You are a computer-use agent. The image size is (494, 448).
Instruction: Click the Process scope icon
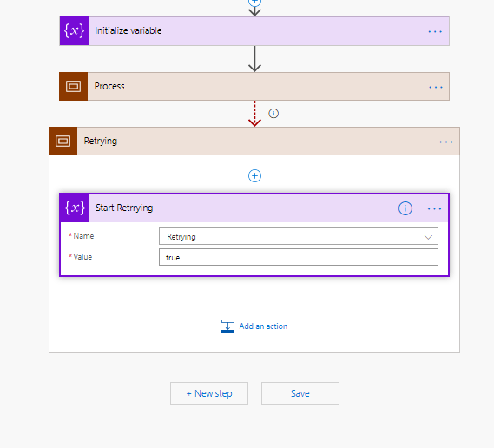coord(74,86)
